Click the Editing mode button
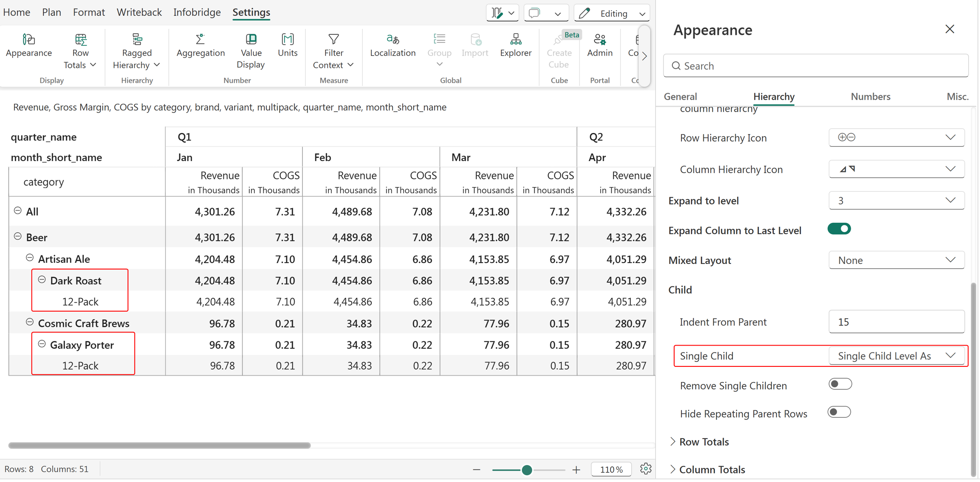 click(612, 13)
